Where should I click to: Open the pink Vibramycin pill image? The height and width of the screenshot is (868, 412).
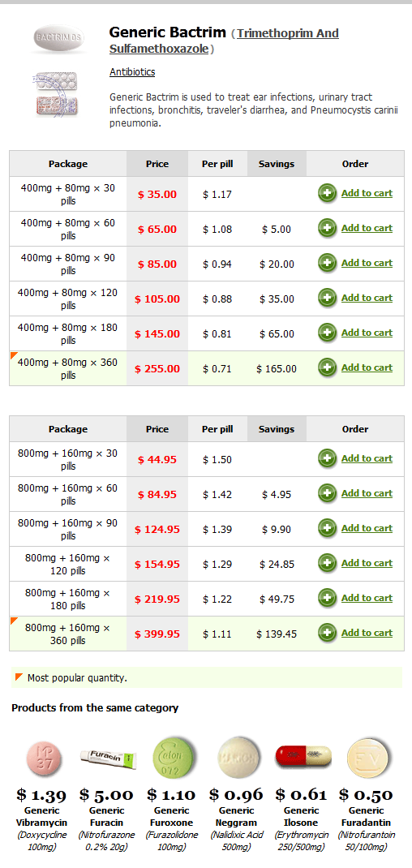click(x=45, y=758)
